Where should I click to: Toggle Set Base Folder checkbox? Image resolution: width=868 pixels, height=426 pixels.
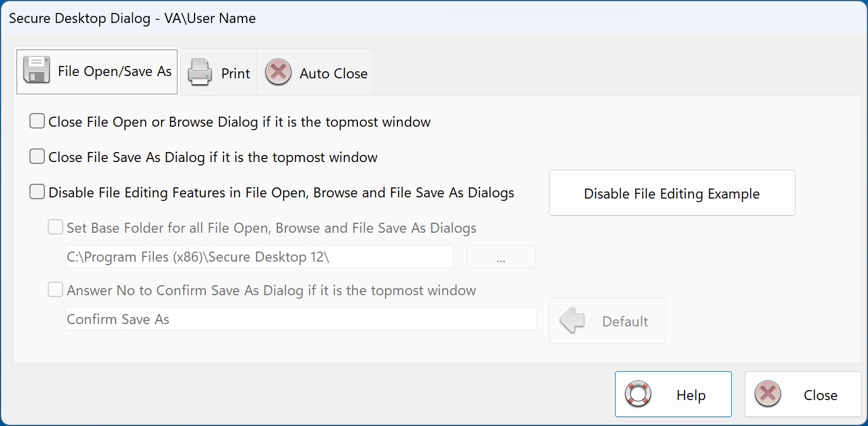coord(55,226)
